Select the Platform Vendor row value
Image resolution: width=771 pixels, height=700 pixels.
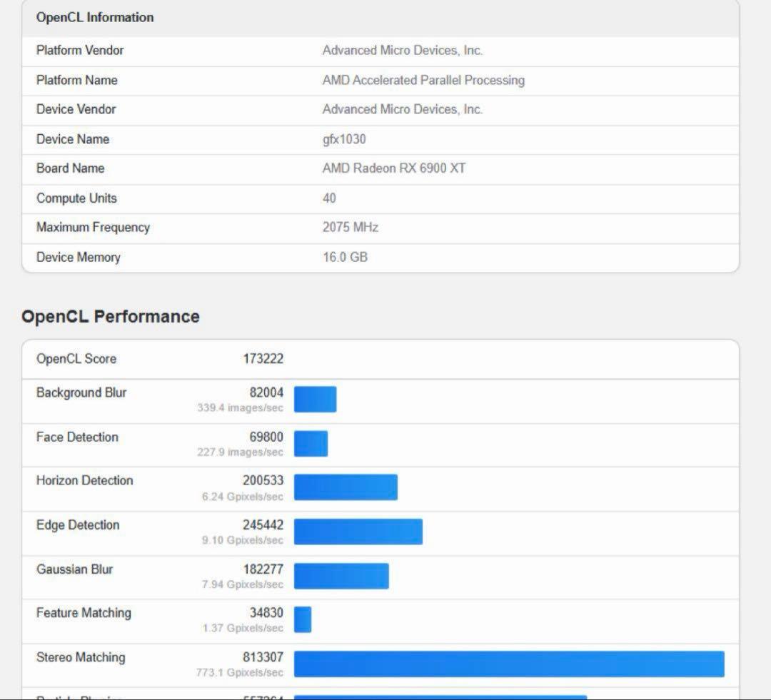[x=402, y=51]
